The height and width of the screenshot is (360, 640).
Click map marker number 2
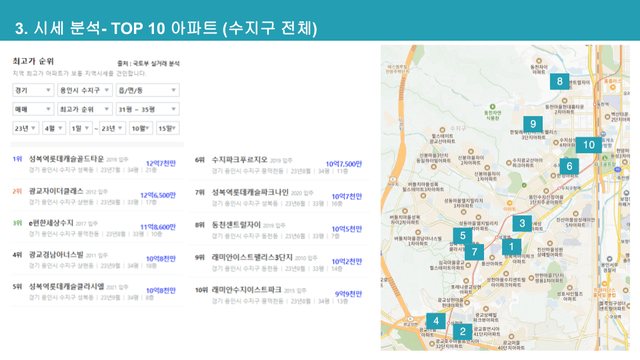(x=462, y=331)
